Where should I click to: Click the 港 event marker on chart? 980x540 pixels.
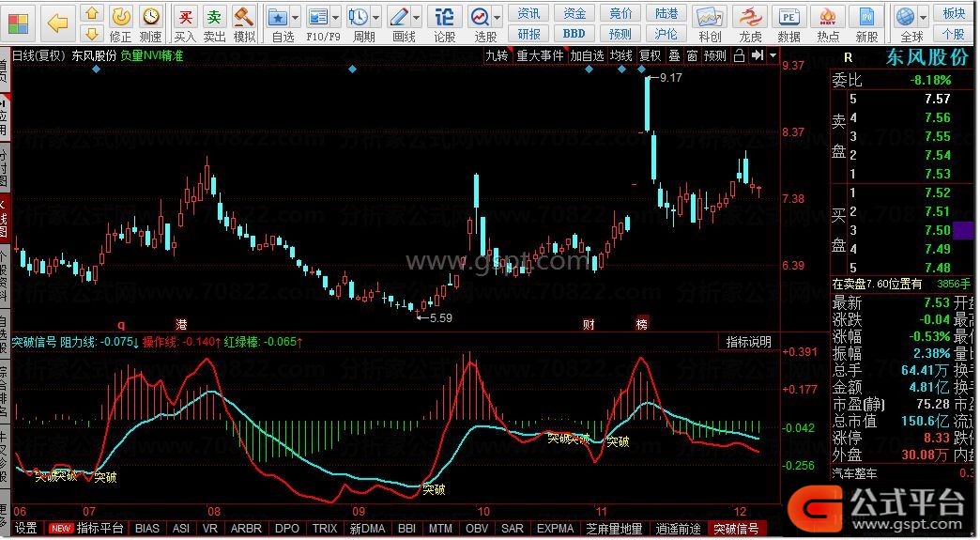point(181,324)
